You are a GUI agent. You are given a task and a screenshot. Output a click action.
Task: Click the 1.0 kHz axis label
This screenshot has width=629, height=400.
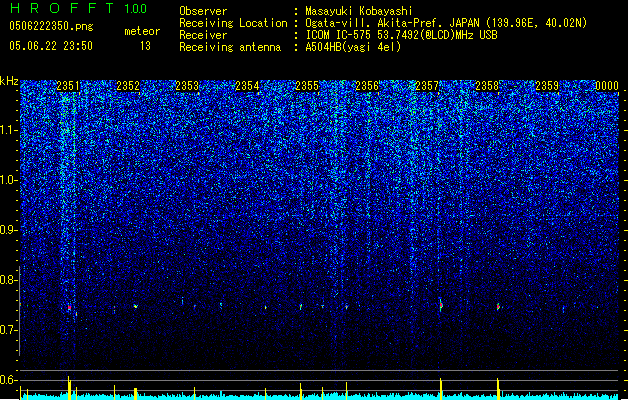pyautogui.click(x=8, y=180)
